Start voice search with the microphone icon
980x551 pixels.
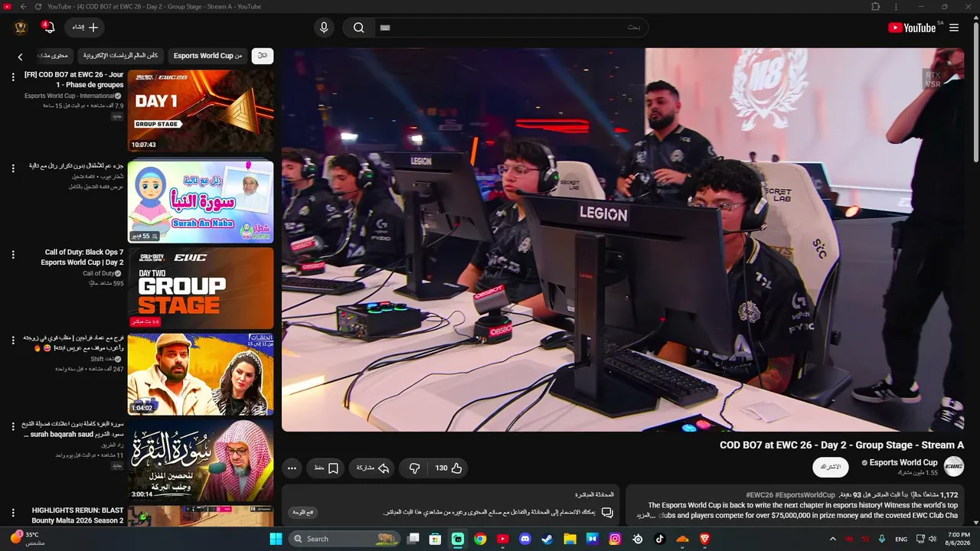(x=324, y=28)
